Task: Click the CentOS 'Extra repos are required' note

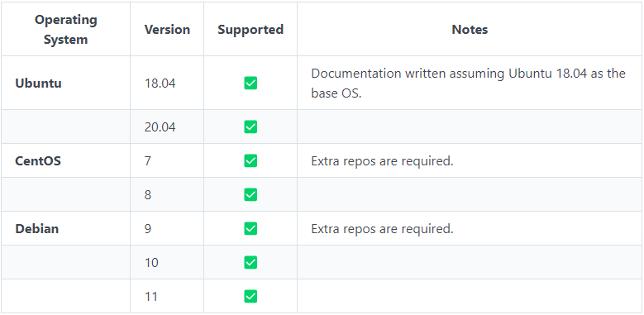Action: pos(382,161)
